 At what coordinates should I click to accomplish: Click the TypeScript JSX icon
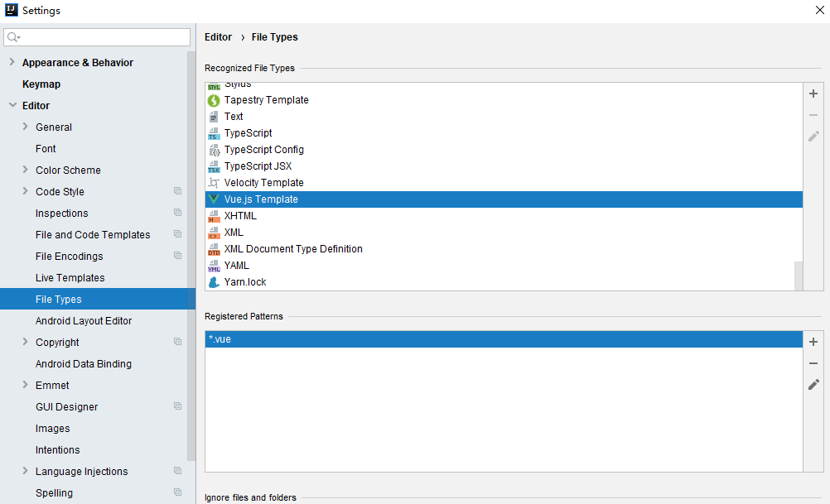coord(214,166)
